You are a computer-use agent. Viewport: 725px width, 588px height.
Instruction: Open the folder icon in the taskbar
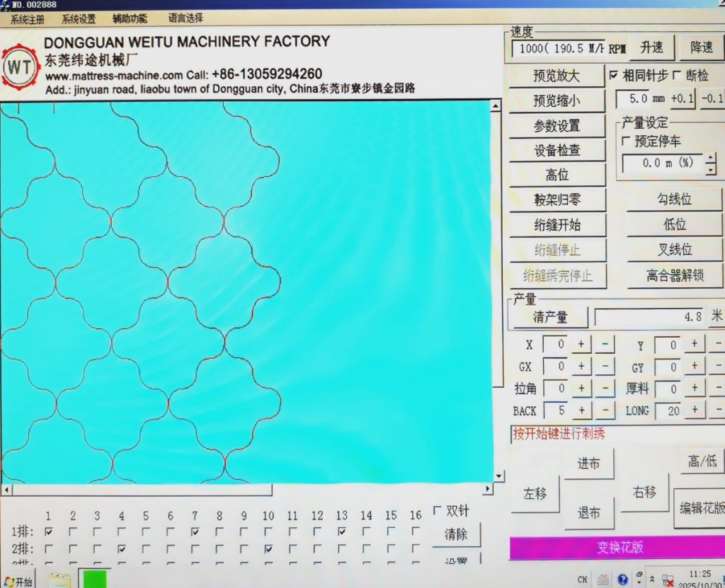(59, 580)
